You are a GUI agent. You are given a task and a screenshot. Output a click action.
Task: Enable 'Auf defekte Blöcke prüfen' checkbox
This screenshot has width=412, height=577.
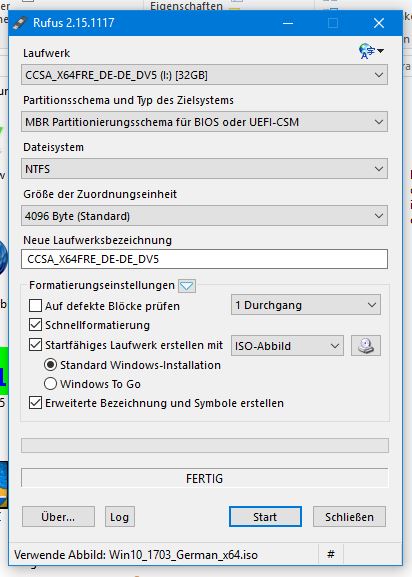click(x=35, y=305)
